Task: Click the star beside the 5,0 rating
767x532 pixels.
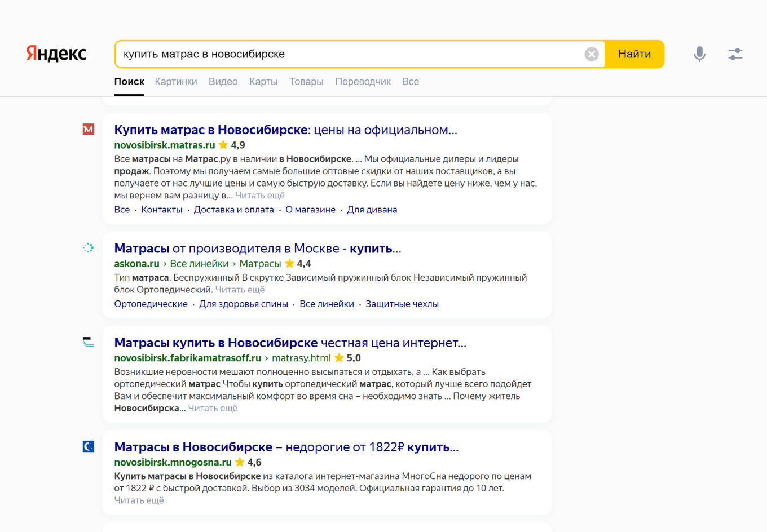Action: (x=339, y=357)
